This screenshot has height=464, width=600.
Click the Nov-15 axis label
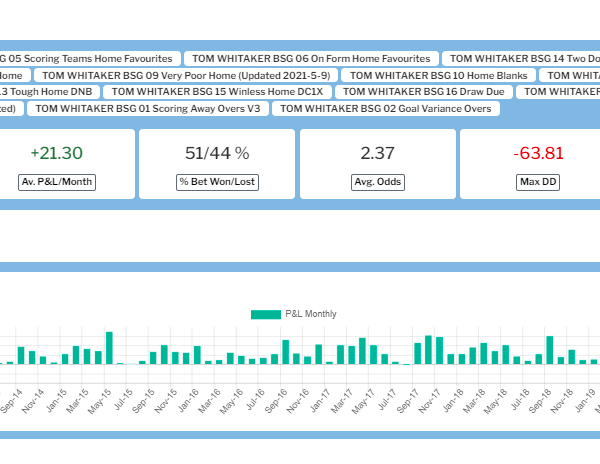(x=166, y=401)
